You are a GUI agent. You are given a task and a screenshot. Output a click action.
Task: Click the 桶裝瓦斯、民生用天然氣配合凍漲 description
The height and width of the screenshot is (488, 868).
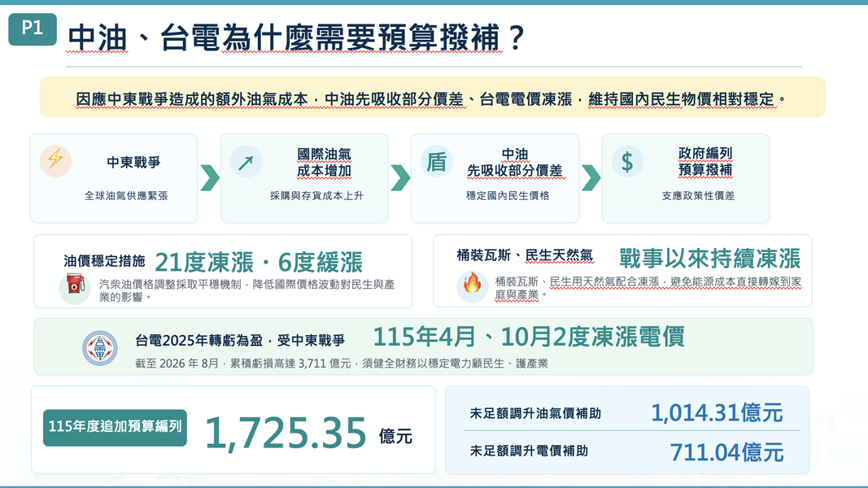[648, 288]
